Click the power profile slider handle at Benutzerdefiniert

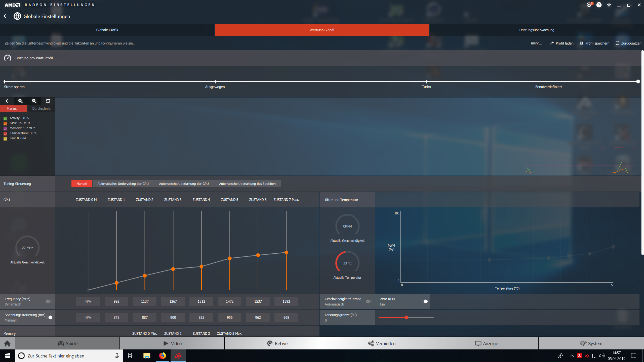point(638,81)
